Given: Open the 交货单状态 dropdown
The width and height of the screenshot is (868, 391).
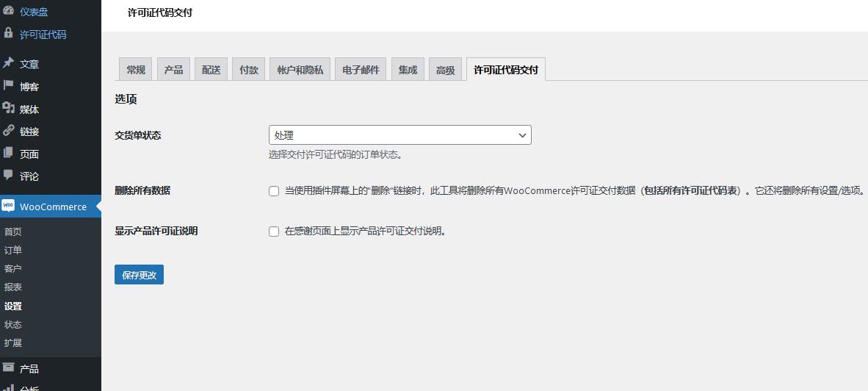Looking at the screenshot, I should (399, 135).
